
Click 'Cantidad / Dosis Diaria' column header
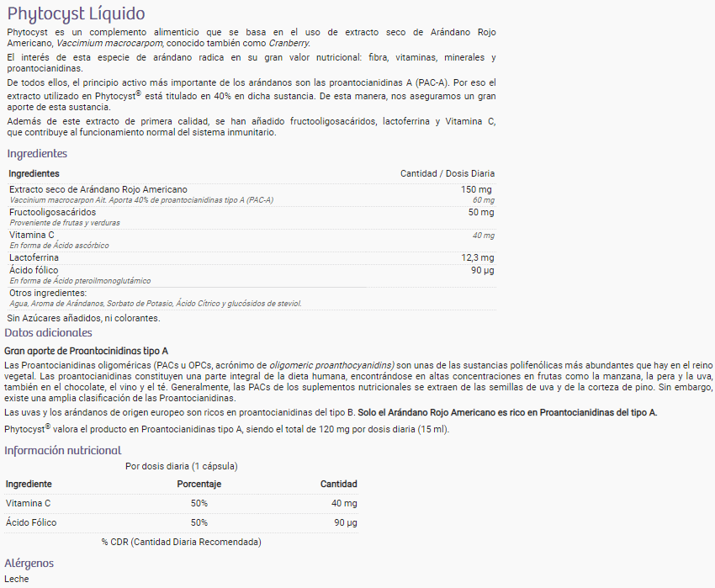pos(448,173)
